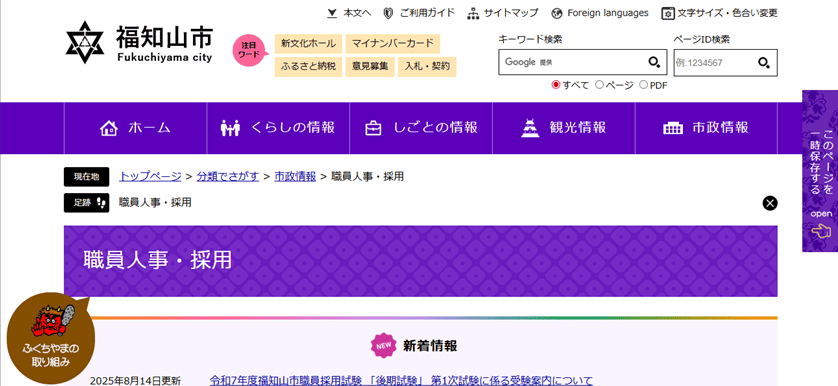Focus the Google keyword search field
The image size is (838, 386).
[572, 62]
